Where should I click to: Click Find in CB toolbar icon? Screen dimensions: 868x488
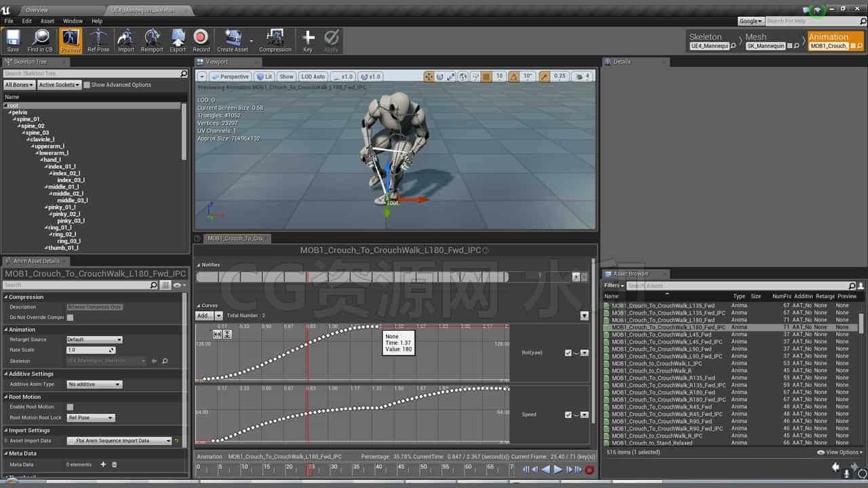(x=40, y=41)
